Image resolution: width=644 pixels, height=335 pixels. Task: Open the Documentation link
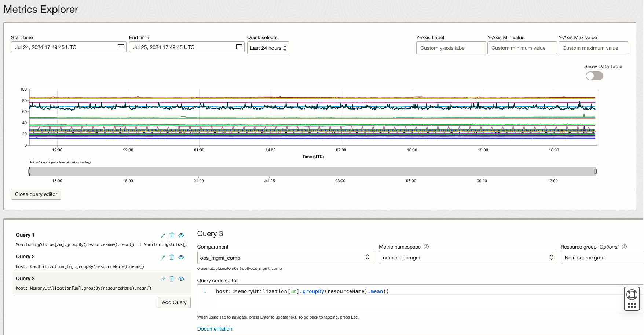[215, 328]
